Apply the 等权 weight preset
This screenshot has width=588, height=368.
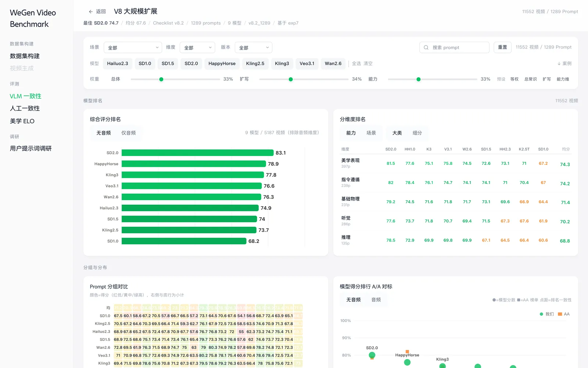pos(514,79)
